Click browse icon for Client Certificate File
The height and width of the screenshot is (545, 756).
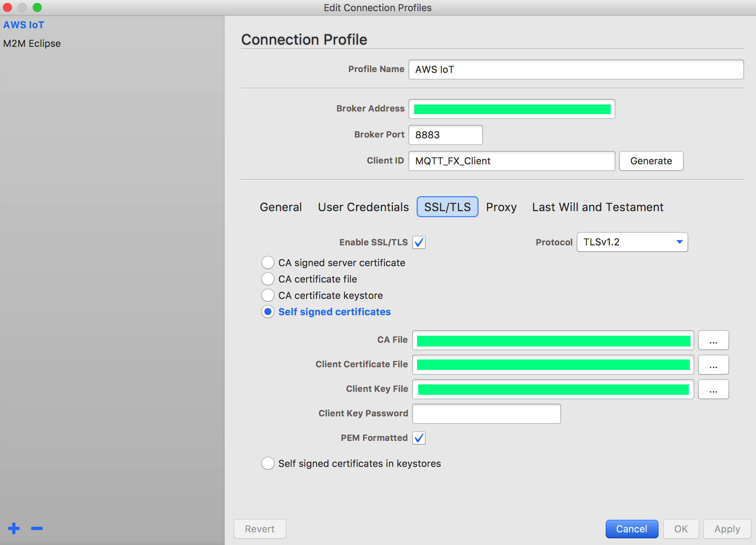coord(713,365)
